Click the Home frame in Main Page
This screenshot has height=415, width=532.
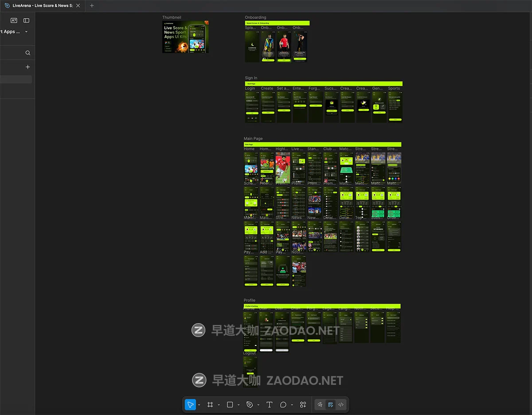(x=250, y=168)
